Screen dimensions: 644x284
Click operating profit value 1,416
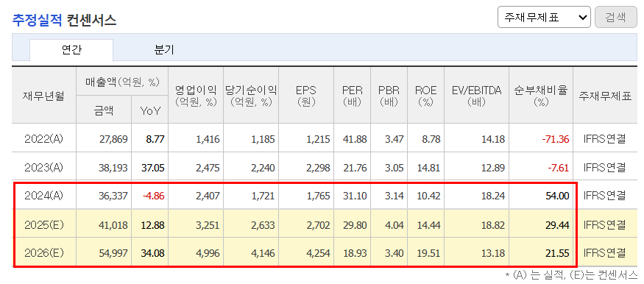(208, 140)
